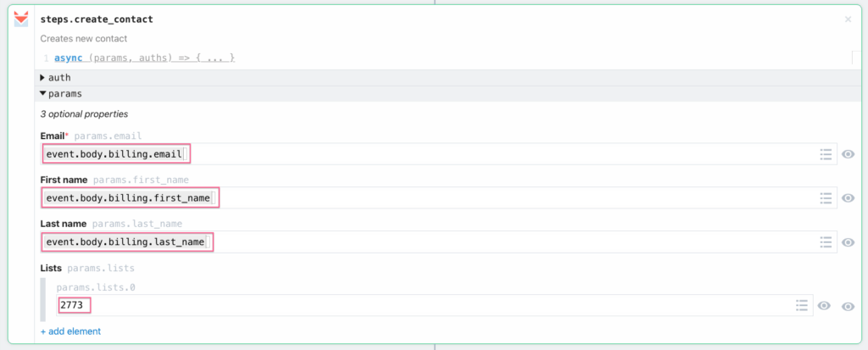868x350 pixels.
Task: Toggle the outermost eye icon for the Lists param
Action: (x=848, y=306)
